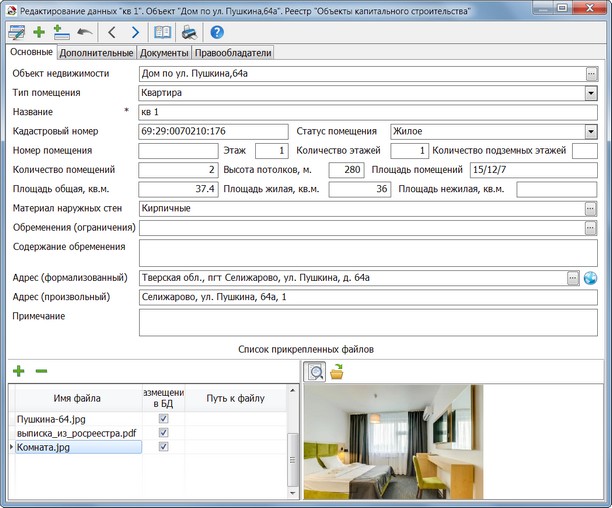Open help with the question mark icon
Screen dimensions: 612x508
coord(216,32)
